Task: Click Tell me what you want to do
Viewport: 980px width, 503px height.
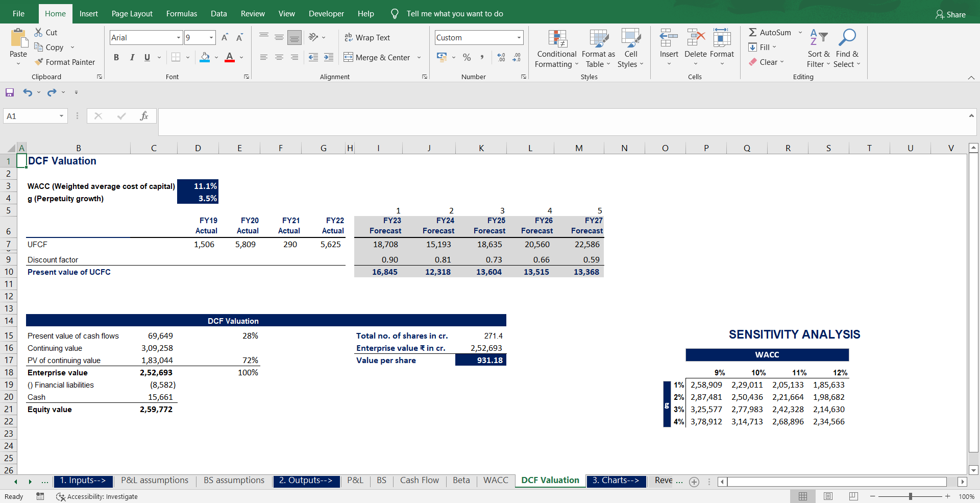Action: pos(455,14)
